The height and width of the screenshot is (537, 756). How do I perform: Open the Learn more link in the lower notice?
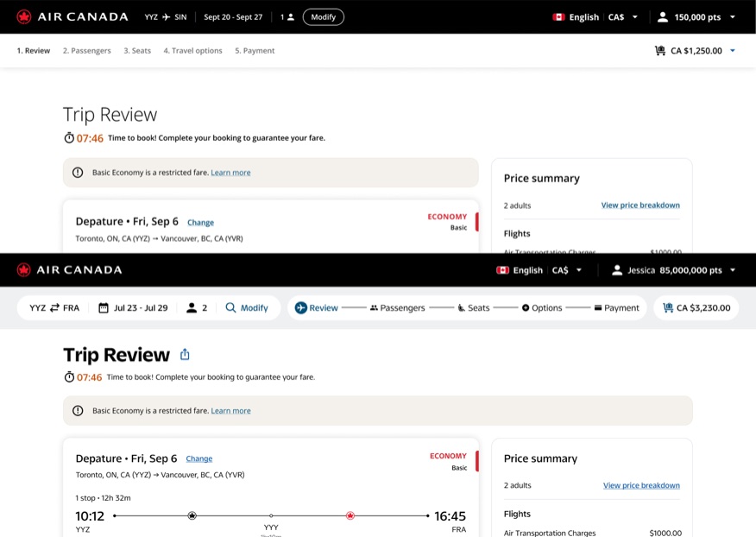(230, 411)
